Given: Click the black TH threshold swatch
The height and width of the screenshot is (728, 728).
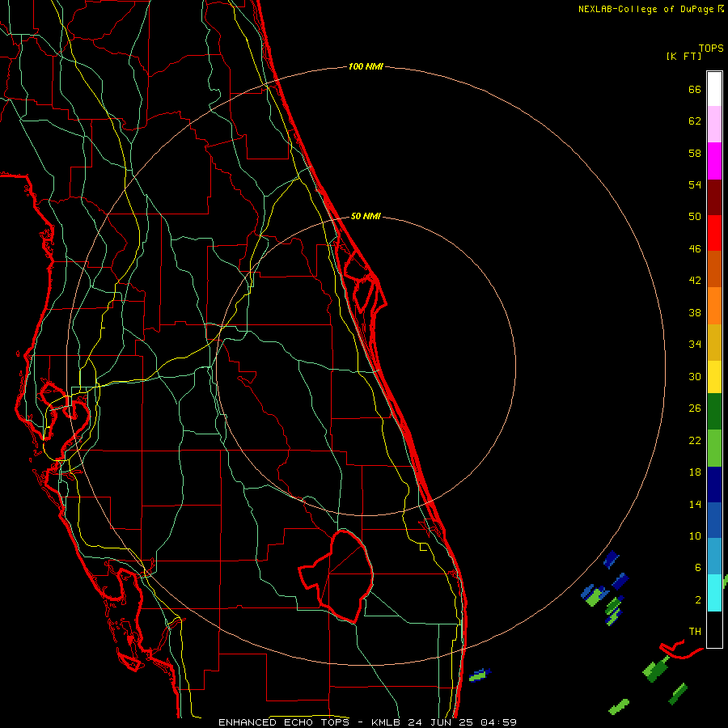Looking at the screenshot, I should [x=714, y=629].
